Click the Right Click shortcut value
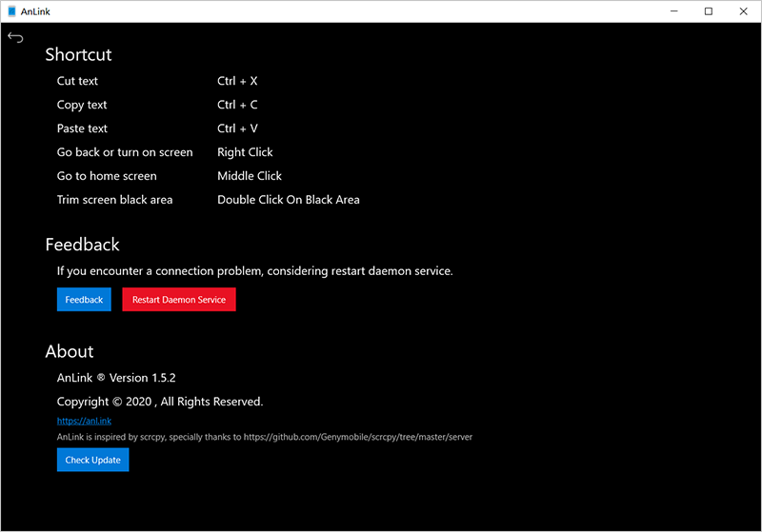The height and width of the screenshot is (532, 762). (245, 152)
